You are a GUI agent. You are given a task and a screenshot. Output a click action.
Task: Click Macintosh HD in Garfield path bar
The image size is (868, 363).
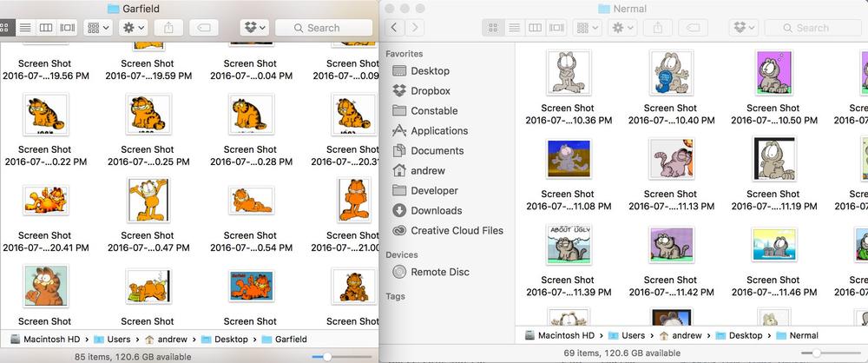[45, 340]
